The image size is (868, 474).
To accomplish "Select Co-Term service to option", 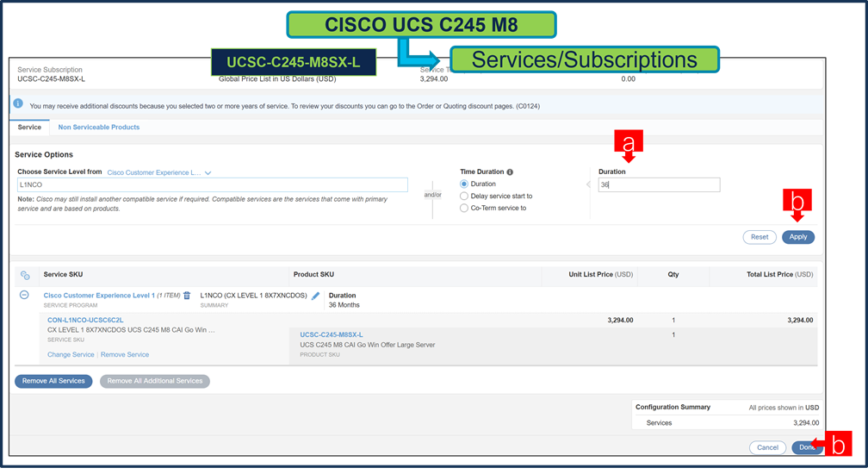I will (464, 209).
